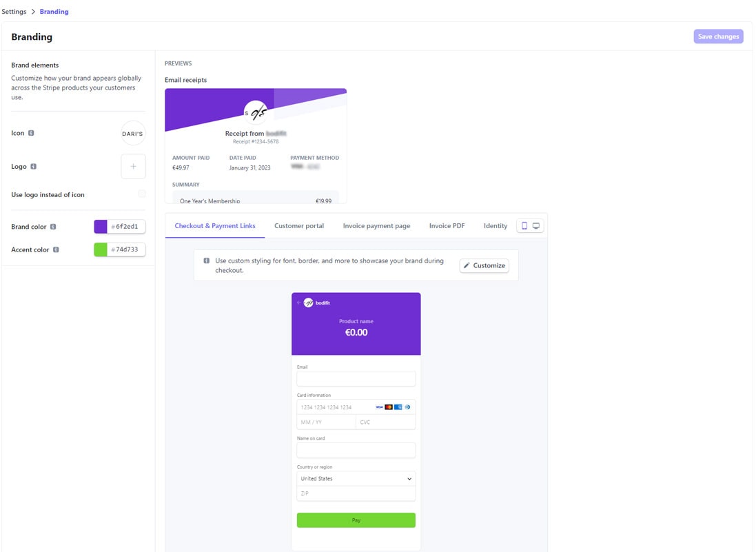756x552 pixels.
Task: Click the Email input in checkout preview
Action: (356, 378)
